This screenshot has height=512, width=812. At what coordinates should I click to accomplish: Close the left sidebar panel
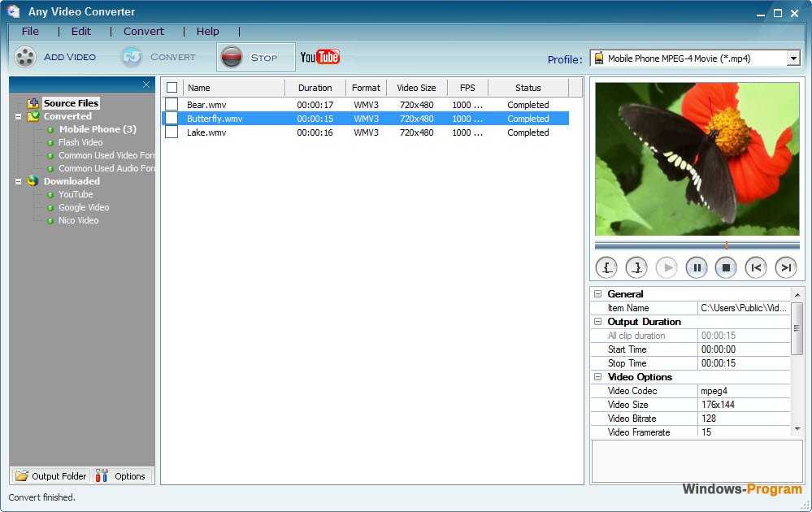click(x=146, y=85)
